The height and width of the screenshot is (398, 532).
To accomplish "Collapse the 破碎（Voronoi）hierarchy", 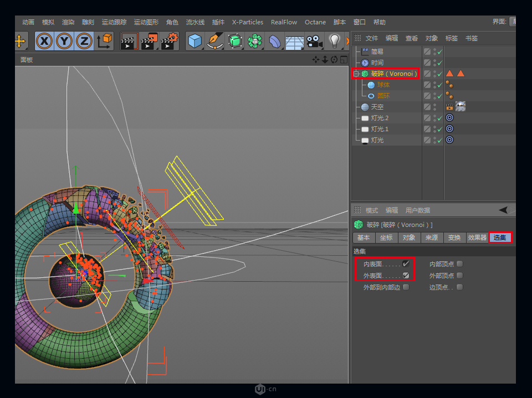I will pos(356,74).
